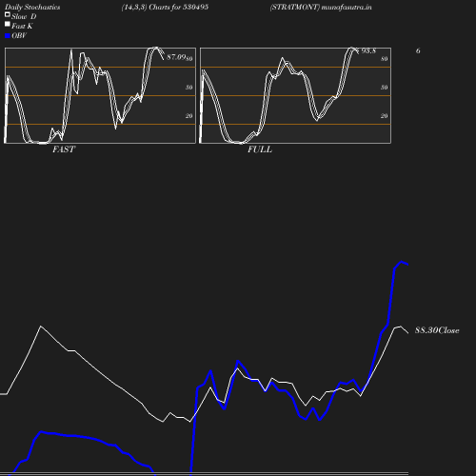Viewport: 476px width, 476px height.
Task: Click the blue OBV line peak
Action: (x=402, y=262)
